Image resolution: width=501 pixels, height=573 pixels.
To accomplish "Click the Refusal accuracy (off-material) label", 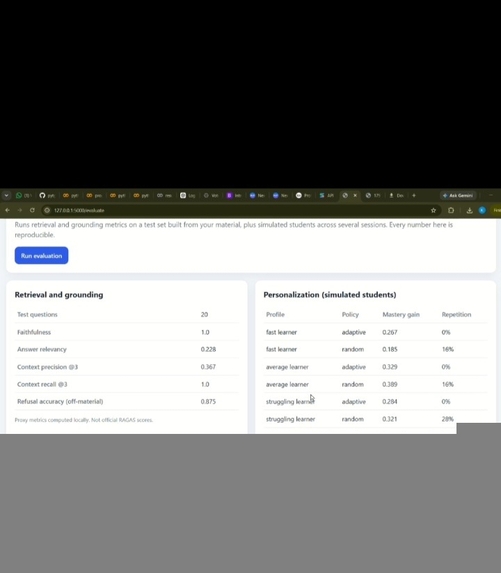I will coord(60,401).
